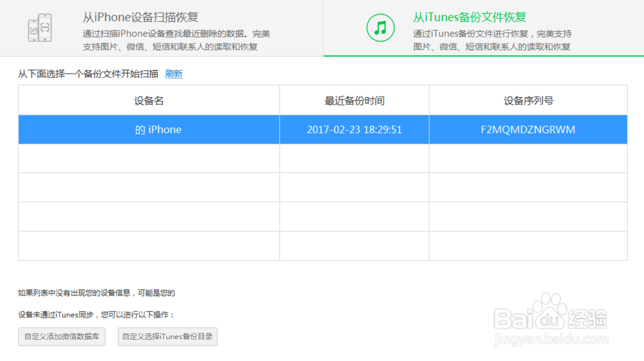Click the iPhone scan description text
Screen dimensions: 644x361
pyautogui.click(x=176, y=40)
